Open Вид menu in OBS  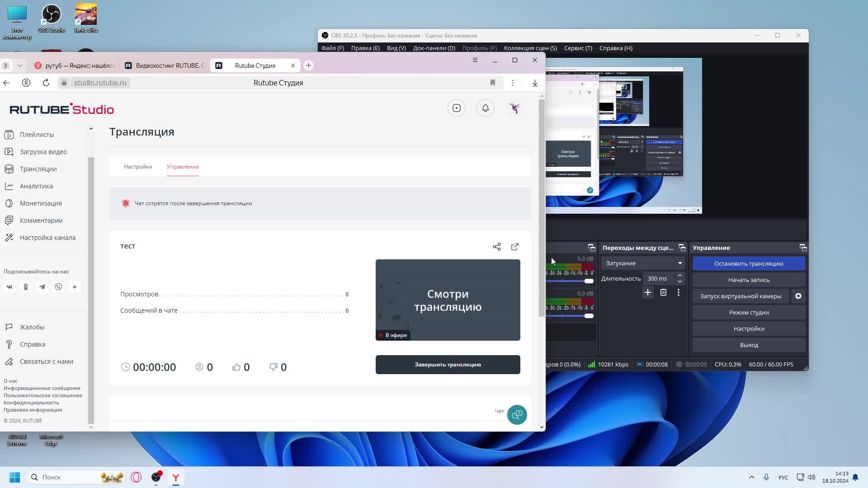pos(396,48)
